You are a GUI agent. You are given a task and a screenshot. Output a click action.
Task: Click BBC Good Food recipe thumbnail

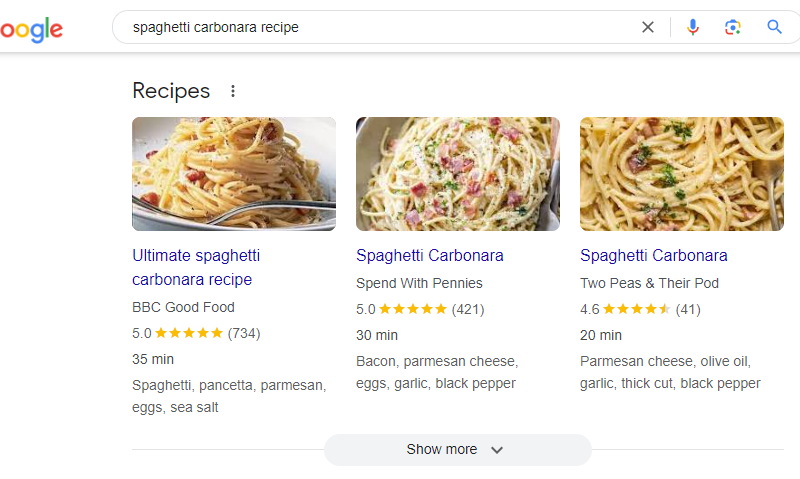[x=234, y=174]
